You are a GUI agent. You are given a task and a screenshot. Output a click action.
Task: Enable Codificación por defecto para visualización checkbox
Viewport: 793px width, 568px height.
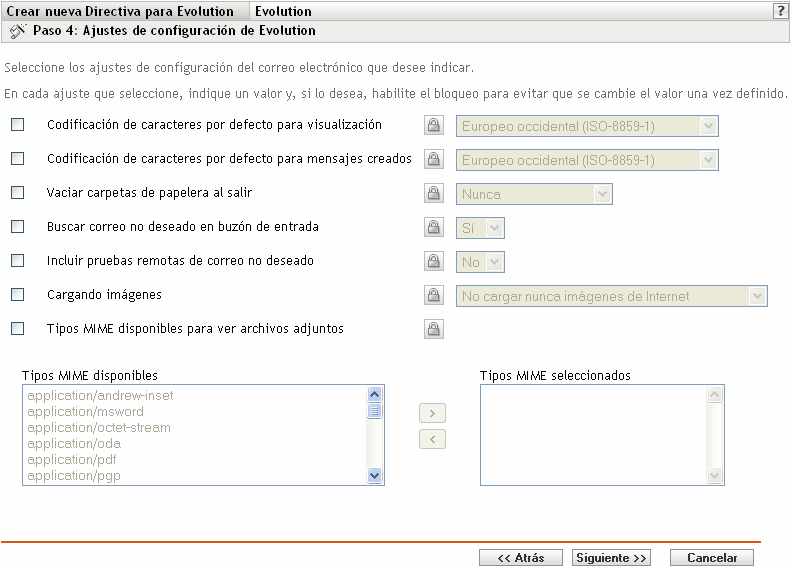coord(18,124)
